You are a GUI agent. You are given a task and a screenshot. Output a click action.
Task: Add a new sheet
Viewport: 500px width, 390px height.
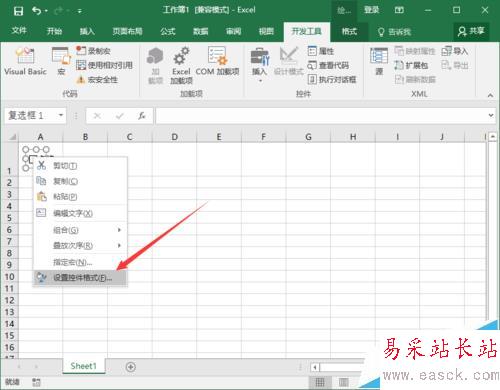tap(131, 367)
